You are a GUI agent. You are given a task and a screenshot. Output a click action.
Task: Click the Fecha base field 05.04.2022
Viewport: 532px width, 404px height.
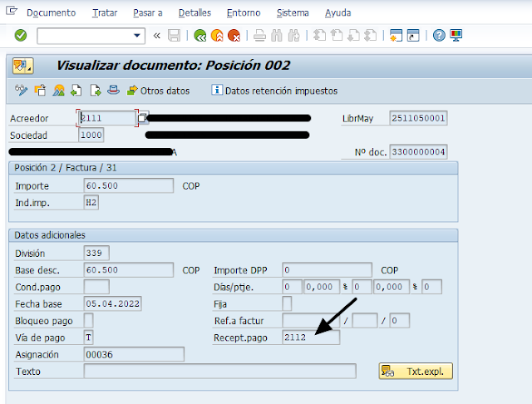[112, 303]
